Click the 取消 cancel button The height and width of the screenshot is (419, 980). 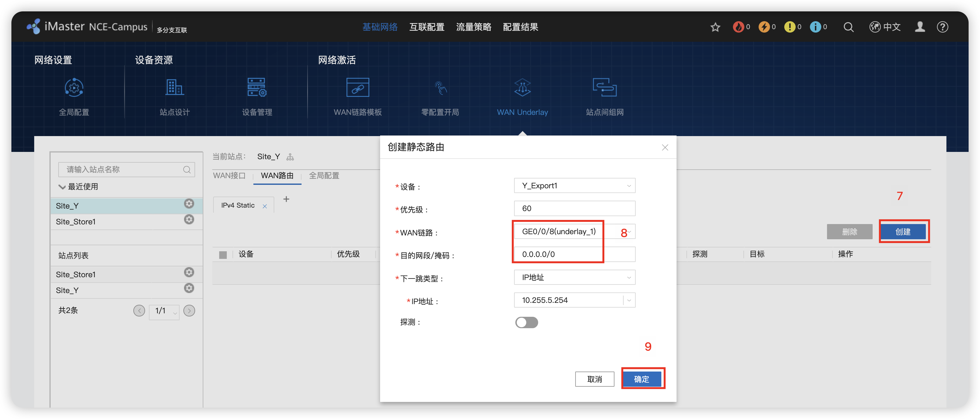tap(594, 379)
